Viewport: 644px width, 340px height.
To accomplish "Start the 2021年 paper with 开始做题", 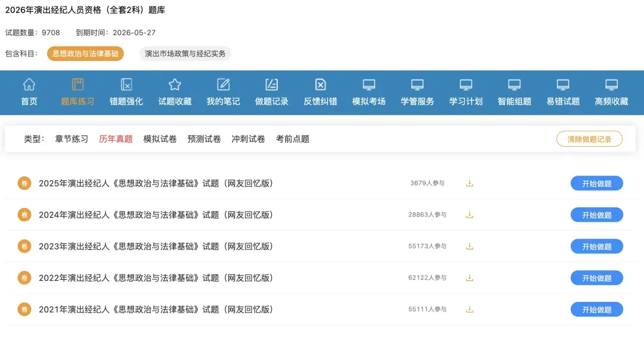I will click(x=597, y=310).
